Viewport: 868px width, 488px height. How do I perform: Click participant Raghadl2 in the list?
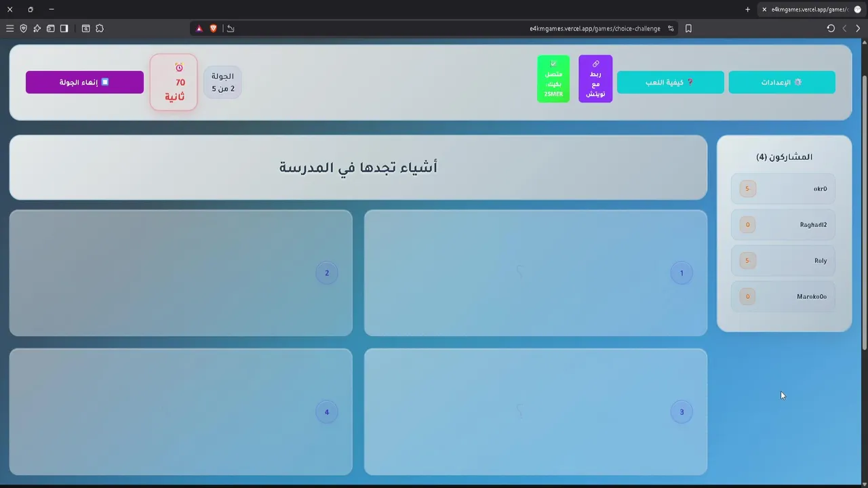[783, 224]
